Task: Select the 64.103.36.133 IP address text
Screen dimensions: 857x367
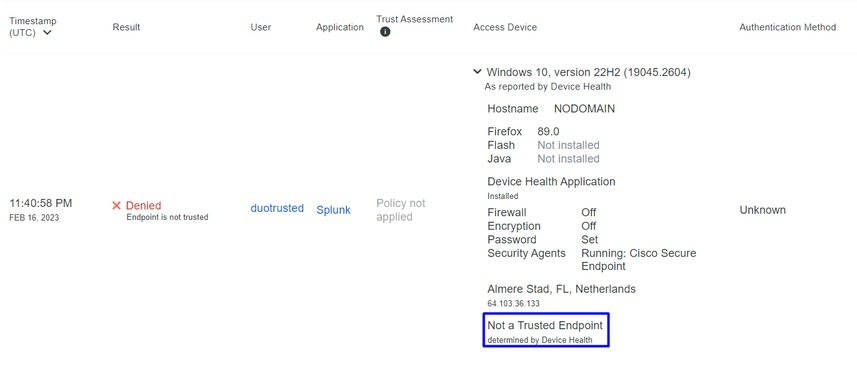Action: (x=512, y=303)
